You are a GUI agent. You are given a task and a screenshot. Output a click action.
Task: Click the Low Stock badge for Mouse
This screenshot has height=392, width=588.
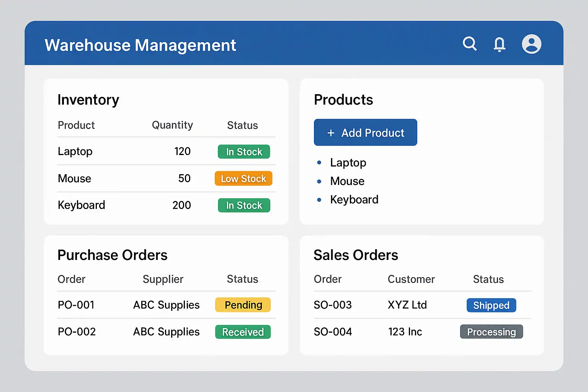(243, 179)
